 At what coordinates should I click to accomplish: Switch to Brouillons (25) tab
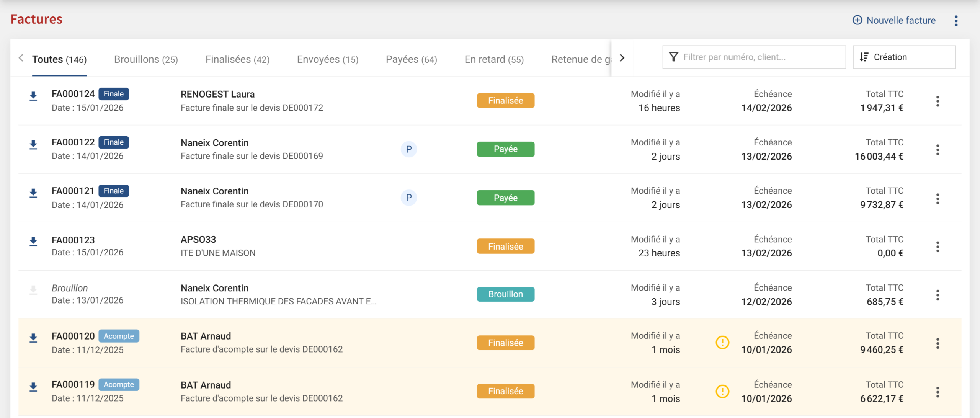[146, 59]
